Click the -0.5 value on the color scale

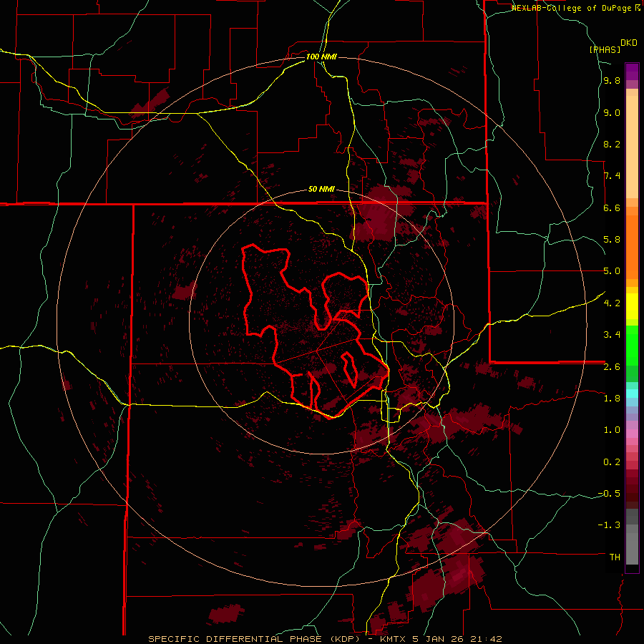click(609, 494)
